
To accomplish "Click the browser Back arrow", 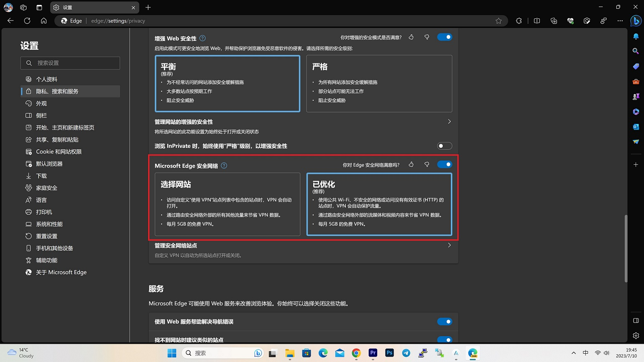I will click(10, 20).
